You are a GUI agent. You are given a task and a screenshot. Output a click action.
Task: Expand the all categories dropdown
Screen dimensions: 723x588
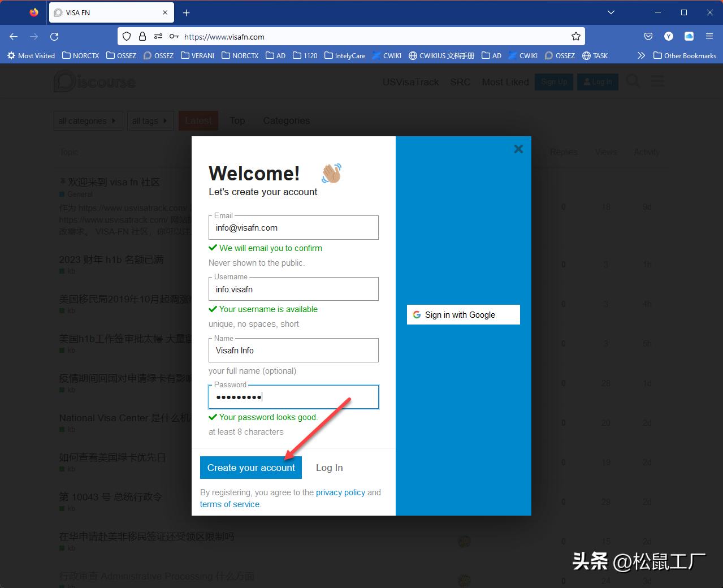coord(88,120)
